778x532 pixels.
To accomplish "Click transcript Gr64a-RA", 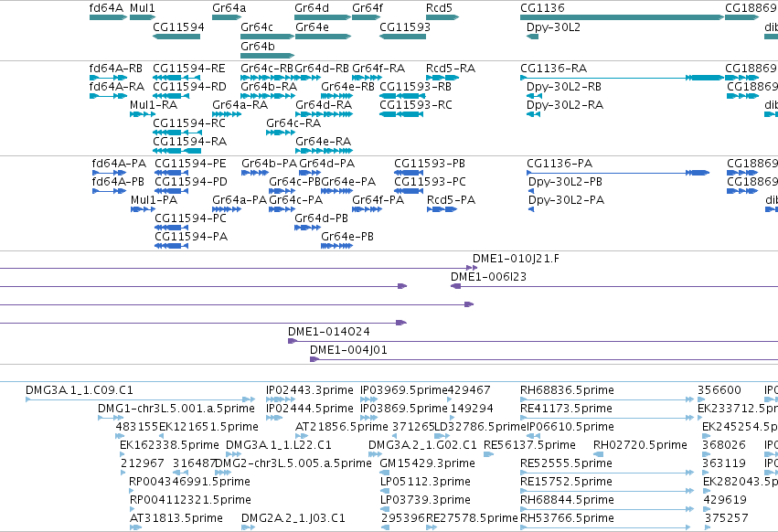I will [240, 105].
